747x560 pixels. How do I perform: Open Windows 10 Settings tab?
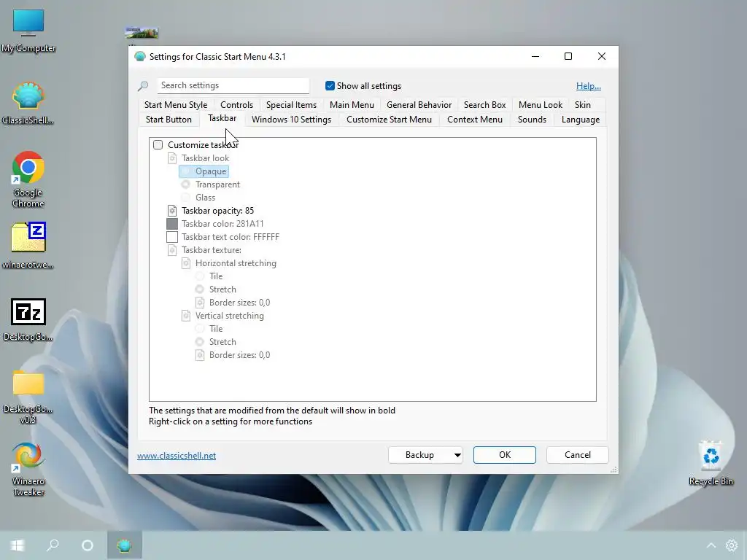[x=292, y=120]
